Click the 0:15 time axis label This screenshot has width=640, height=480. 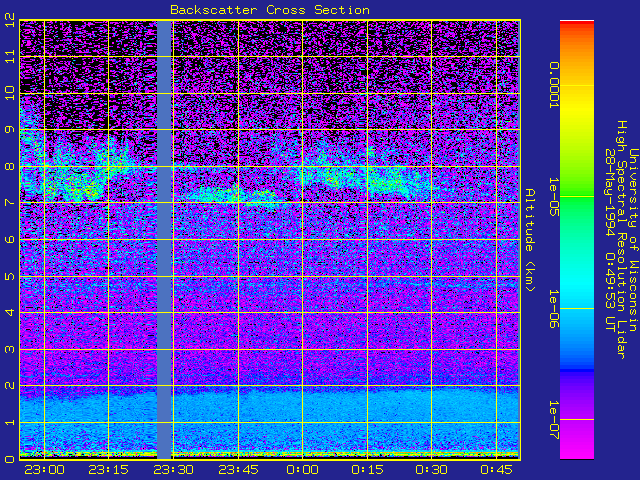pos(367,470)
